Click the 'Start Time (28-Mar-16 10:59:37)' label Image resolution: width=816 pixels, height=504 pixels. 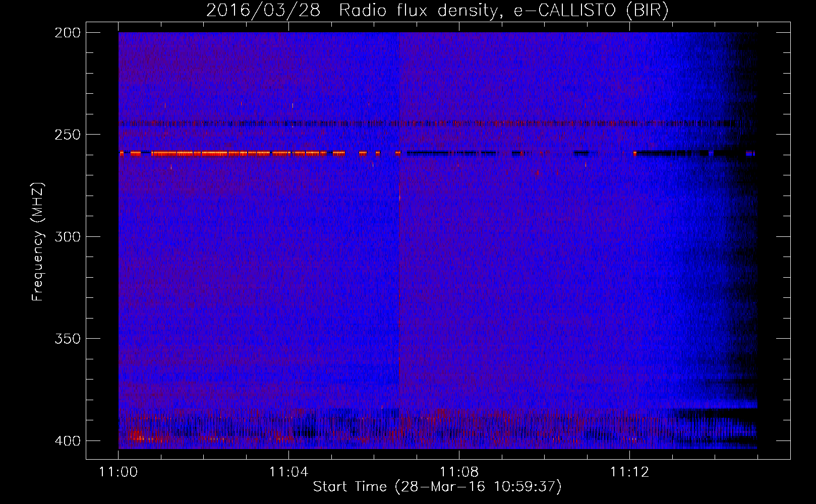(437, 487)
